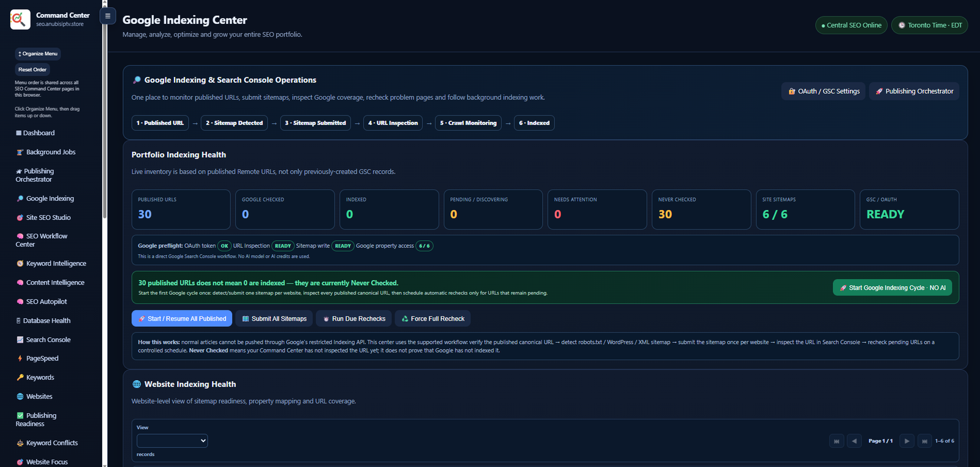Click the '2 · Sitemap Detected' step pill
The height and width of the screenshot is (467, 980).
235,123
